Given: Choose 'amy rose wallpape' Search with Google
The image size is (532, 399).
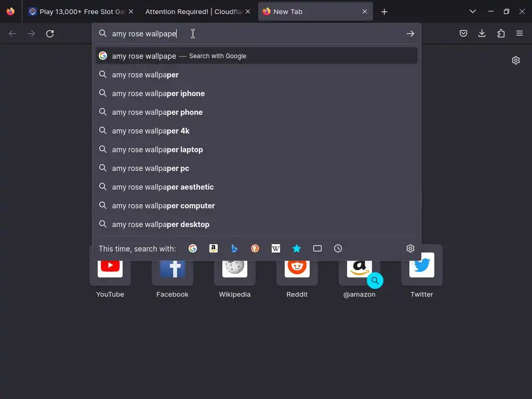Looking at the screenshot, I should coord(257,56).
